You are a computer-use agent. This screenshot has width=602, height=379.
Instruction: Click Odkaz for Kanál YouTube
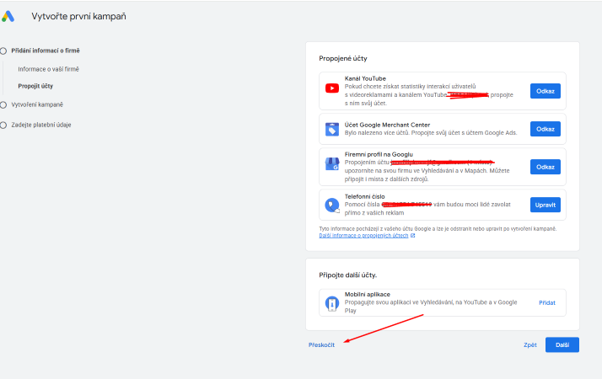[x=545, y=91]
